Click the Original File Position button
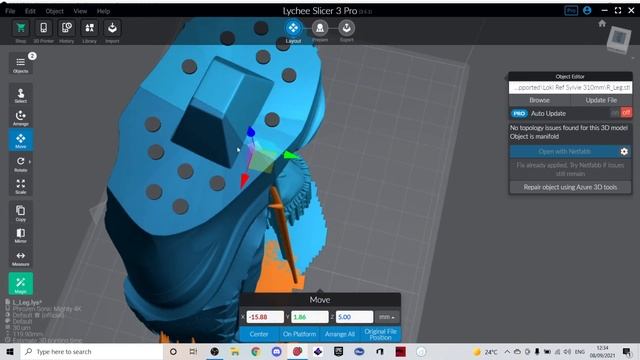Viewport: 640px width, 360px height. point(380,334)
